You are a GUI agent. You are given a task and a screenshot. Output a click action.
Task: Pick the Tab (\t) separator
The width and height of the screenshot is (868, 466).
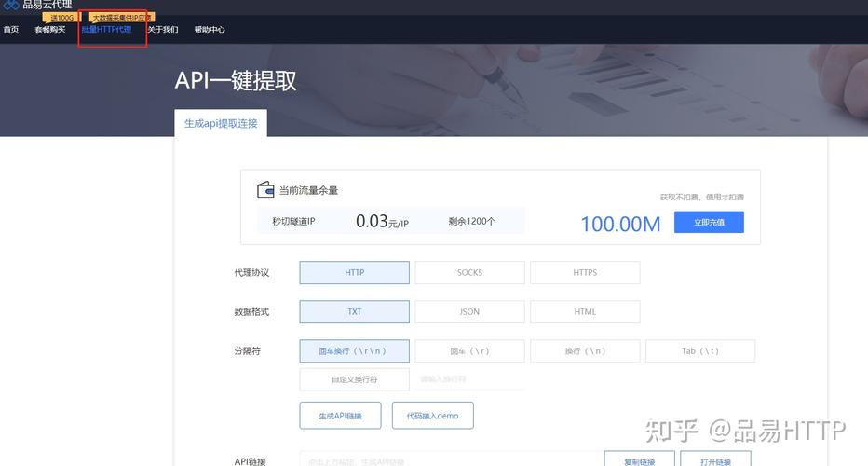pos(700,351)
